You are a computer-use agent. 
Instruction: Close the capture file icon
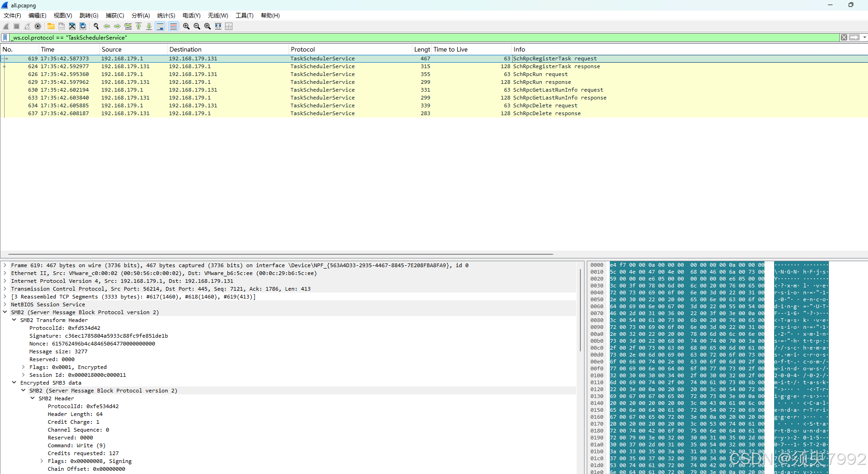pyautogui.click(x=72, y=26)
